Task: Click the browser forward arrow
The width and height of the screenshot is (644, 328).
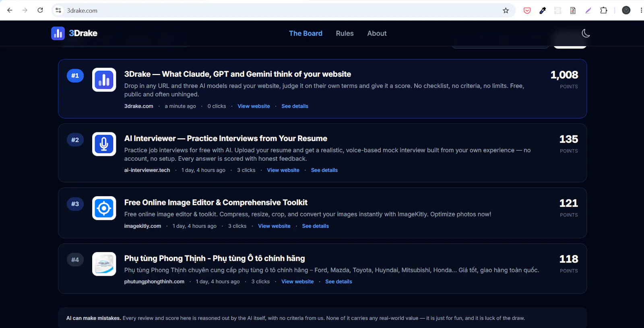Action: tap(25, 10)
